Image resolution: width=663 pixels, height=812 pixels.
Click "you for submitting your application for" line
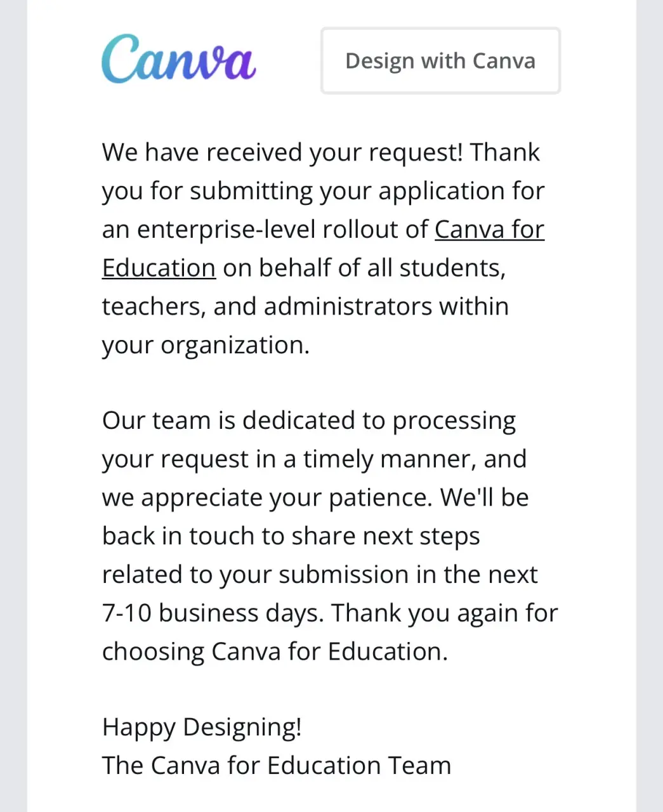point(323,191)
